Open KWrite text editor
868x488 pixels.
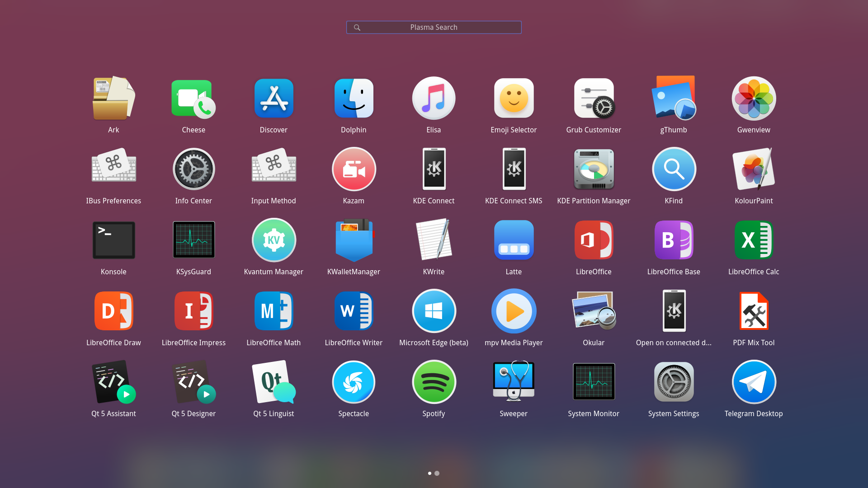[434, 240]
